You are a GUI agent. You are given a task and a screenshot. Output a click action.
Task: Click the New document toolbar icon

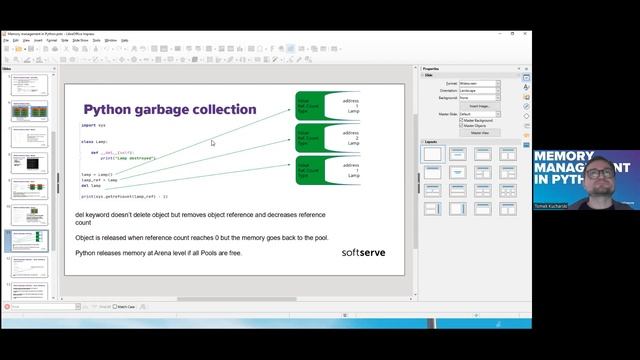pos(7,49)
